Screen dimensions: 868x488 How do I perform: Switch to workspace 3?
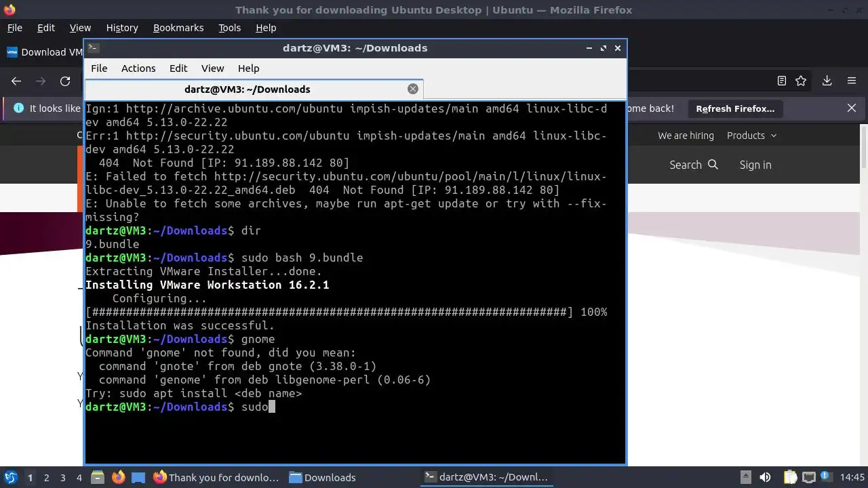62,478
